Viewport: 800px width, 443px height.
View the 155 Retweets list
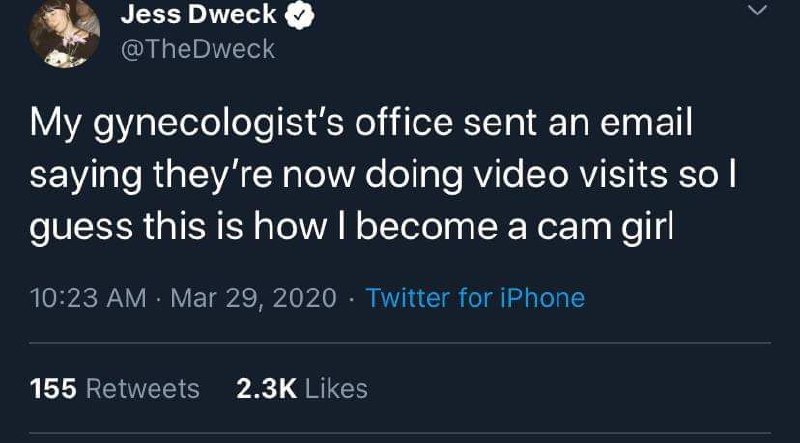[115, 389]
